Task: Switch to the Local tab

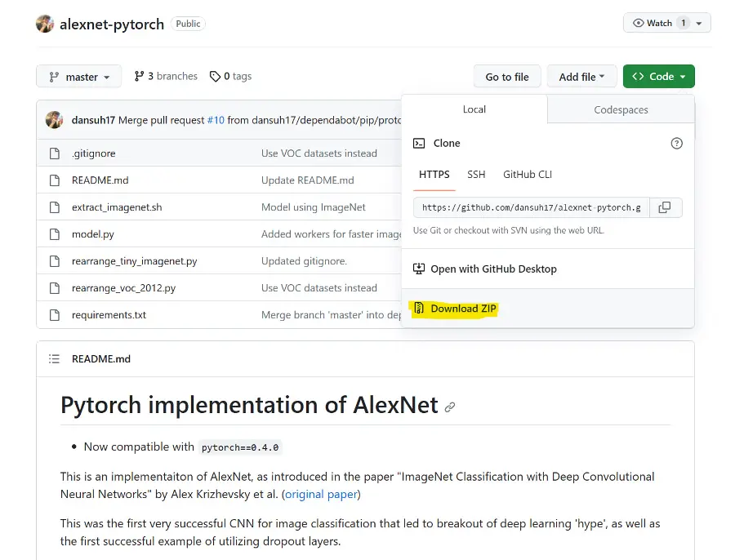Action: pos(474,109)
